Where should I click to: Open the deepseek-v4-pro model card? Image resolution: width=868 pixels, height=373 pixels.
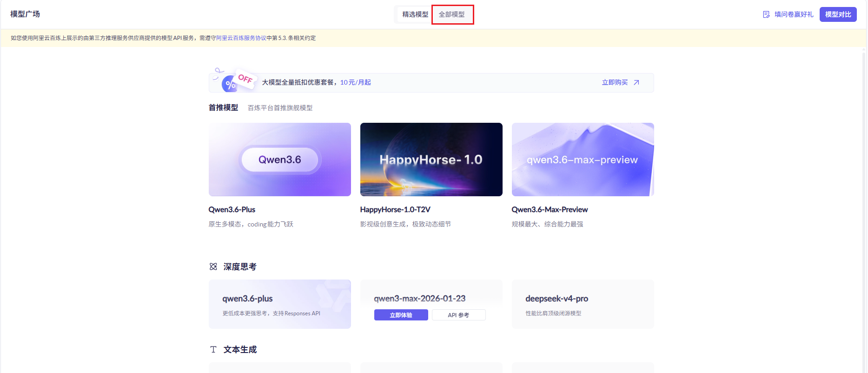point(583,304)
